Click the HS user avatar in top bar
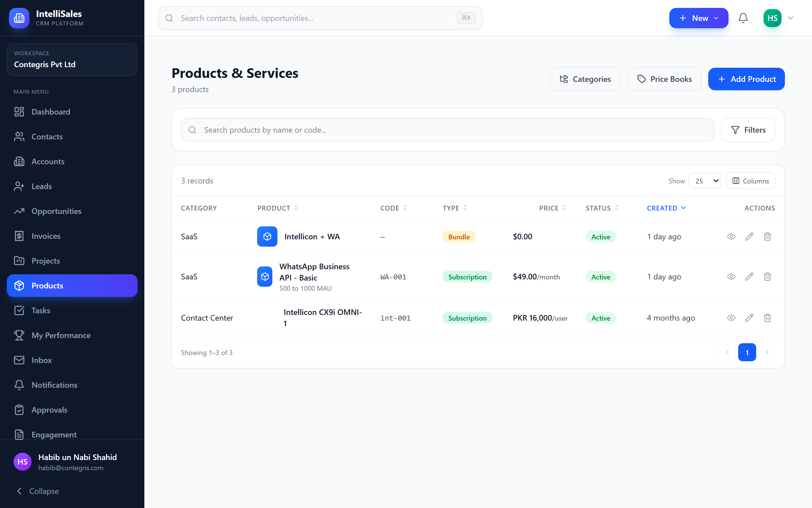 [772, 18]
